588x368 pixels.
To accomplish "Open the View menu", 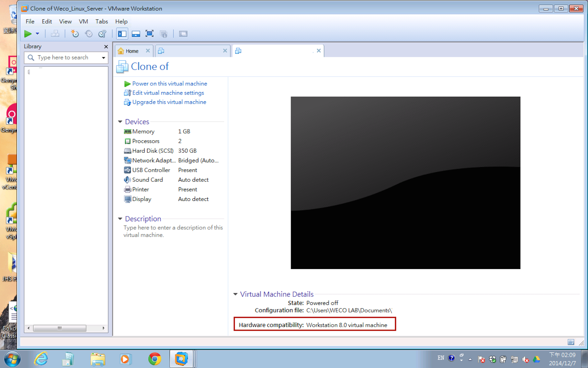I will pos(65,21).
